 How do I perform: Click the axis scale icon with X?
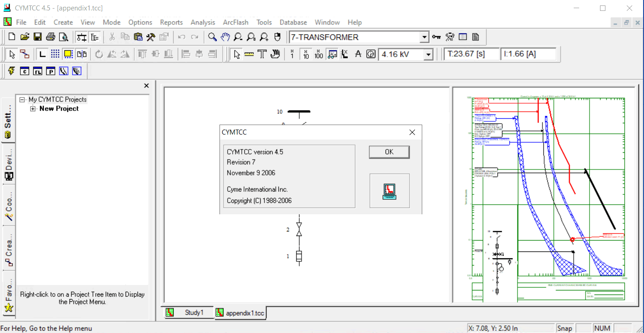345,54
